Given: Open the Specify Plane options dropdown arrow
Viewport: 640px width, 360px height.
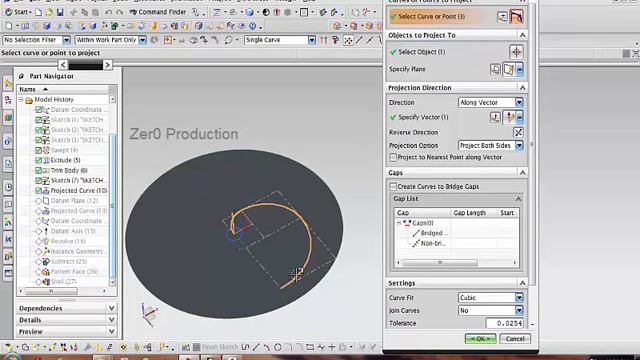Looking at the screenshot, I should [x=520, y=69].
